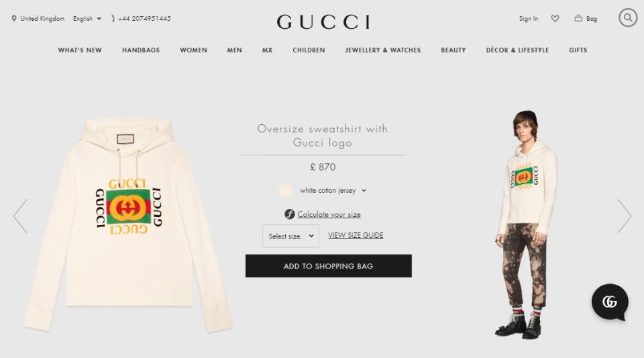Click the model wearing sweatshirt photo
The height and width of the screenshot is (358, 644).
[x=527, y=224]
